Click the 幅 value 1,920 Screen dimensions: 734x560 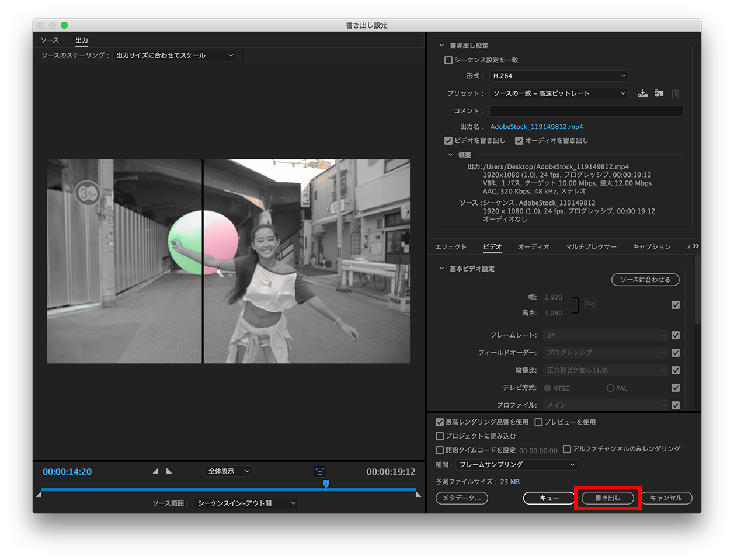pyautogui.click(x=554, y=297)
